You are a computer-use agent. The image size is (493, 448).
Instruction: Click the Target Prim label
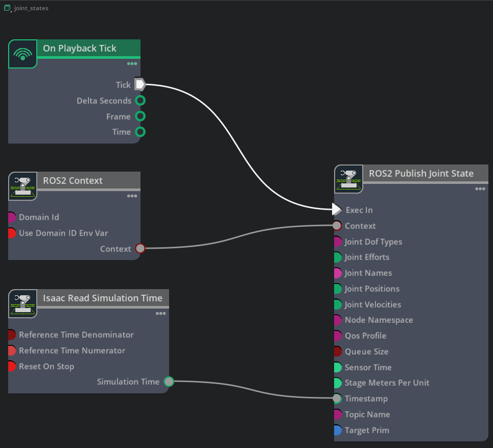click(x=367, y=431)
